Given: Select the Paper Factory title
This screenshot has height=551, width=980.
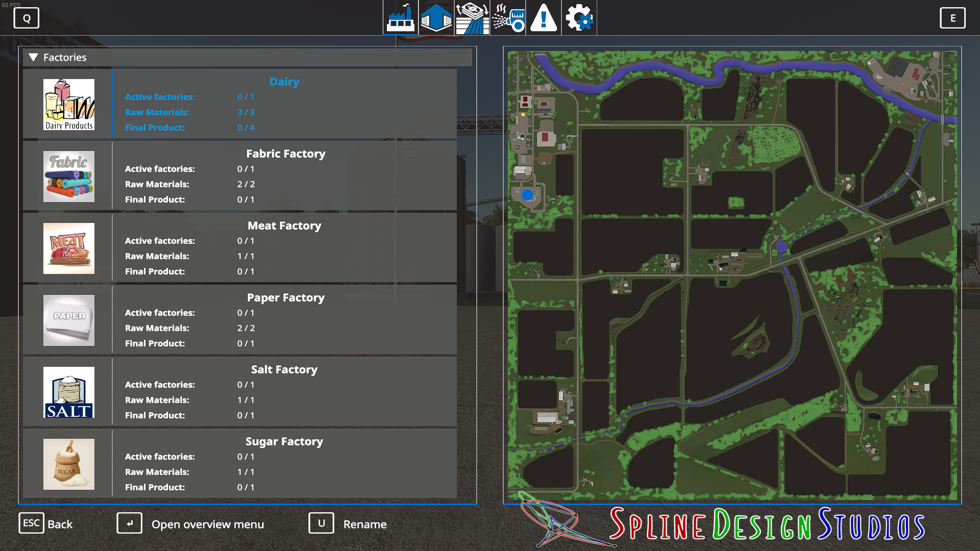Looking at the screenshot, I should [286, 297].
